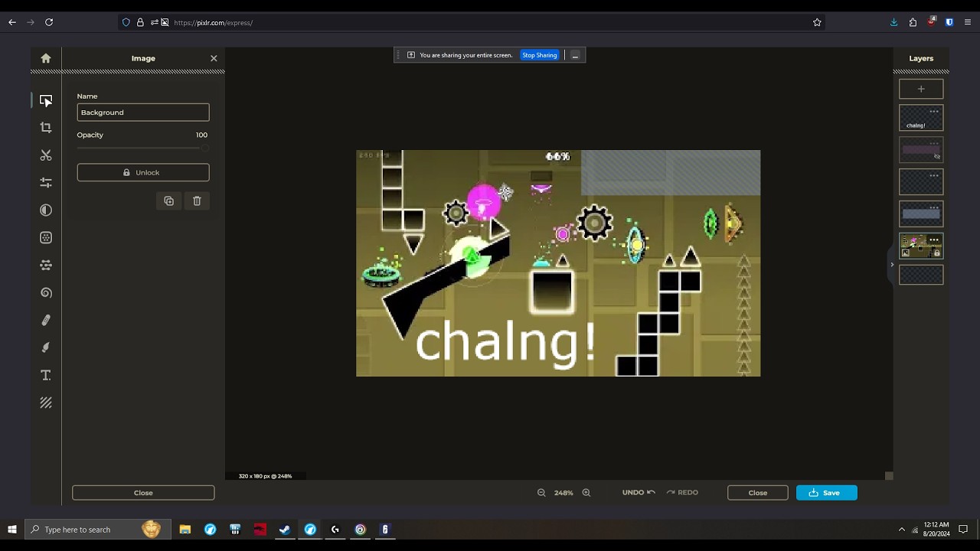
Task: Close the Image panel with X
Action: (x=214, y=58)
